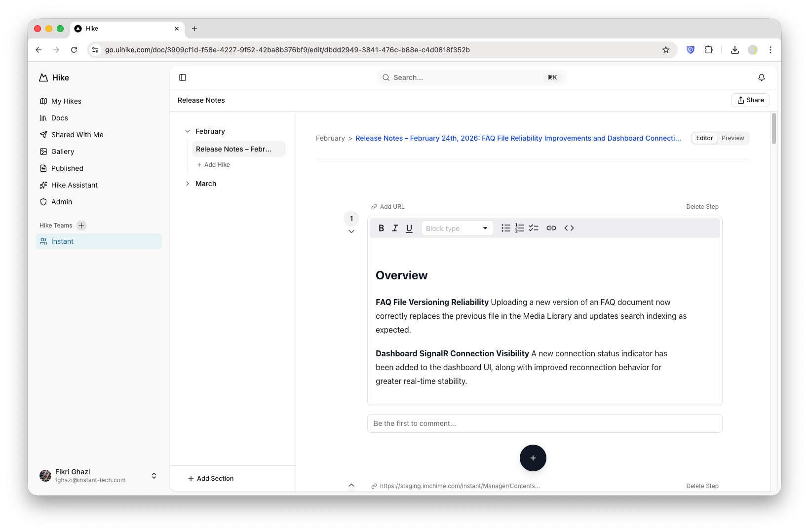
Task: Click the Share button
Action: (750, 100)
